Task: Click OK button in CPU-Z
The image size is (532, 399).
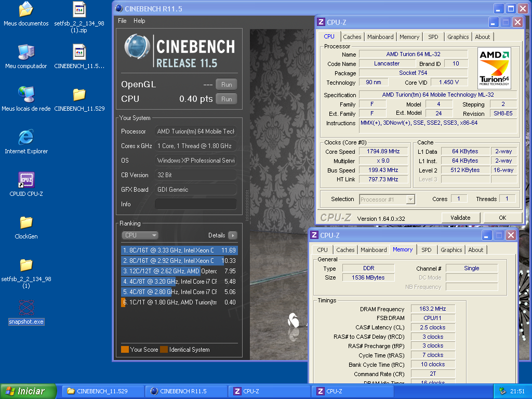Action: [502, 218]
